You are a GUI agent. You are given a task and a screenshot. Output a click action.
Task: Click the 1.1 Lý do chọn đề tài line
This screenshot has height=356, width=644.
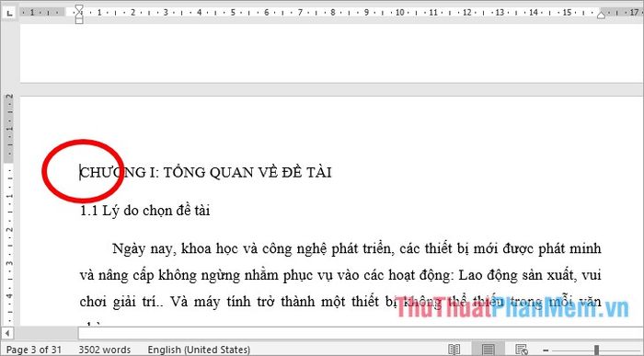(144, 211)
